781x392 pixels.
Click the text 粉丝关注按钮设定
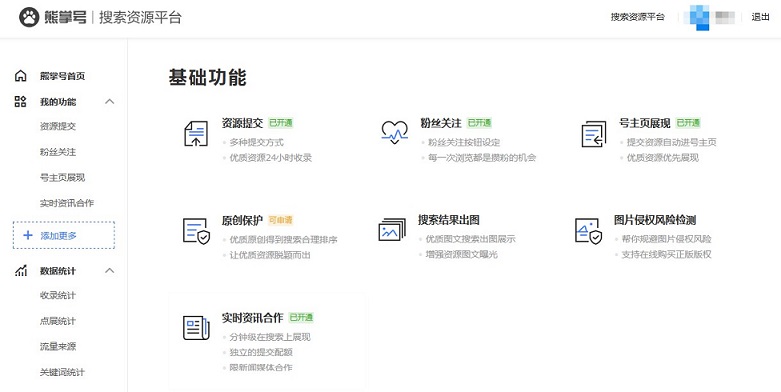pos(464,142)
